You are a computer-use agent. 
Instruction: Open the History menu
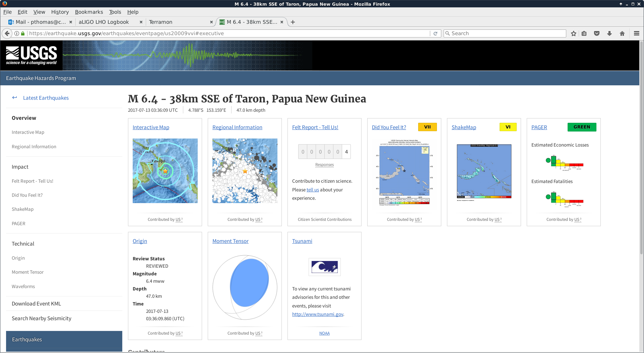tap(60, 12)
